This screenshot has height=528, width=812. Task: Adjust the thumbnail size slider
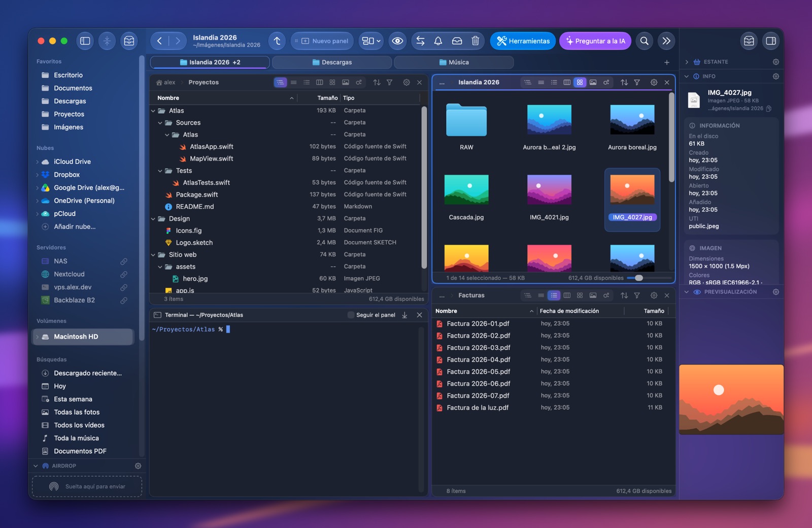click(x=639, y=278)
